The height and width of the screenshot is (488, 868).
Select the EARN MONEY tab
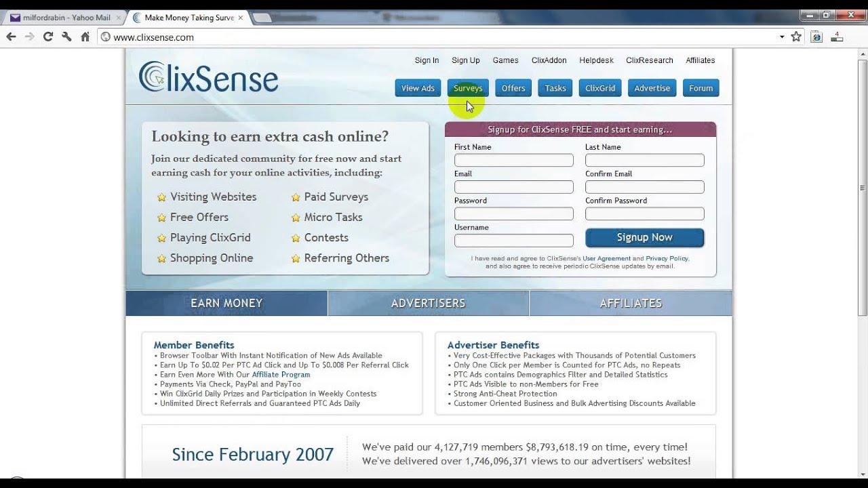(x=226, y=304)
